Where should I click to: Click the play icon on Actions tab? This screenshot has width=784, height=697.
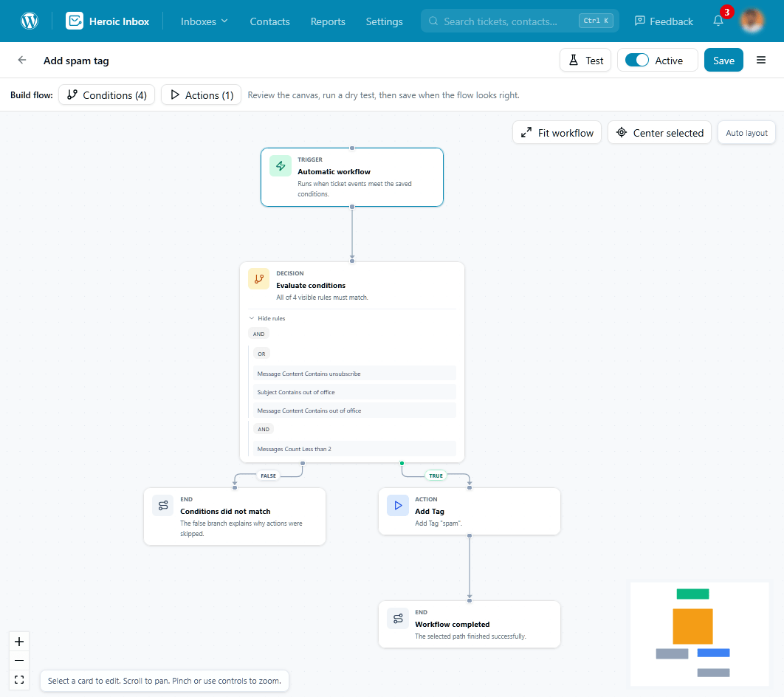click(x=175, y=95)
